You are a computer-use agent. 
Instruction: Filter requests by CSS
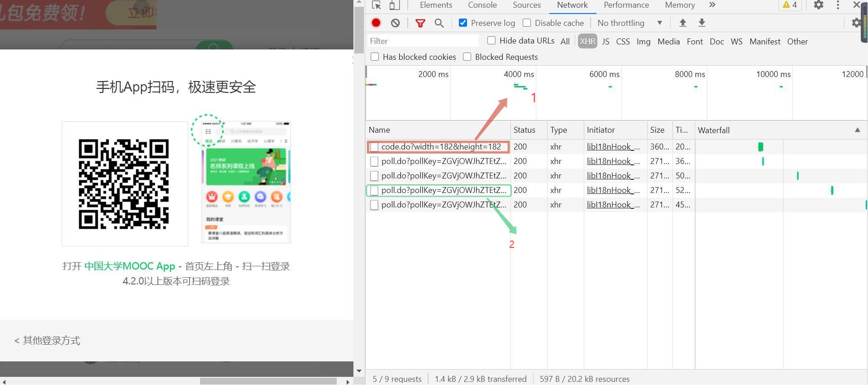click(623, 41)
